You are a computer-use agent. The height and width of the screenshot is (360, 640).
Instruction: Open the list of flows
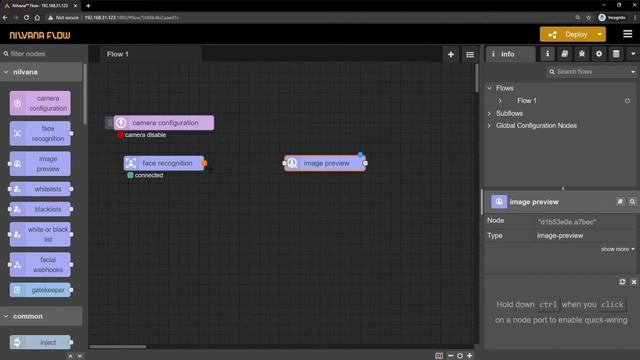[470, 54]
